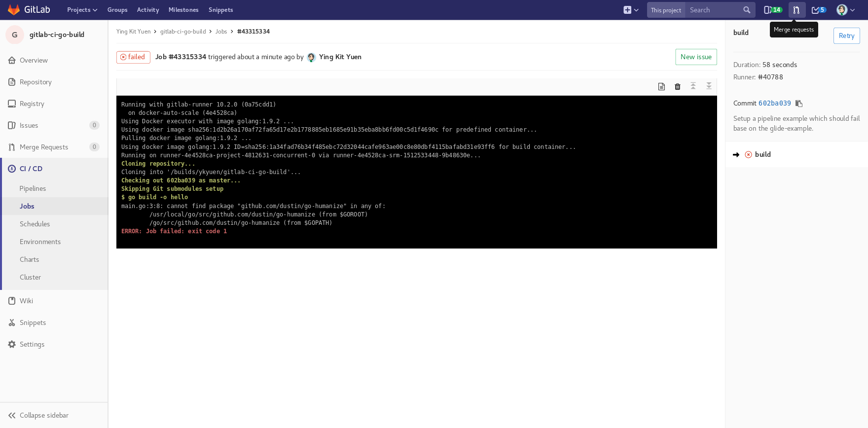Jump to top of job log
Screen dimensions: 868x428
click(x=693, y=86)
